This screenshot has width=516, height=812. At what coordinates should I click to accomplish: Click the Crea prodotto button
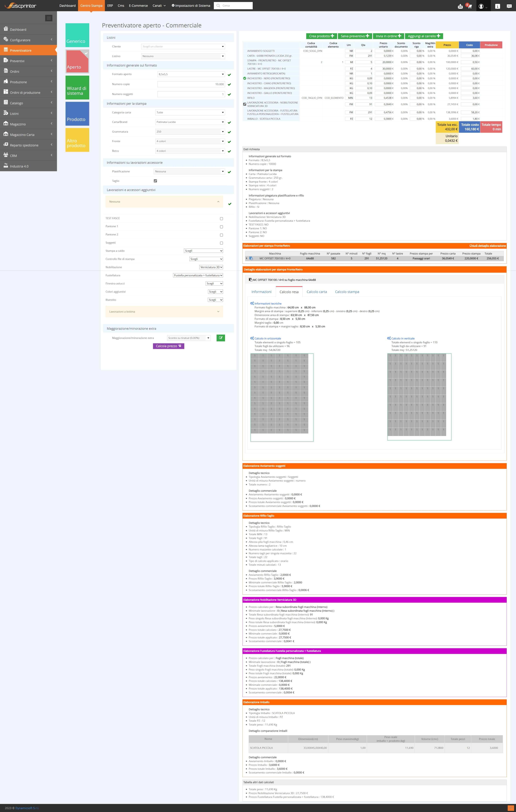[321, 36]
